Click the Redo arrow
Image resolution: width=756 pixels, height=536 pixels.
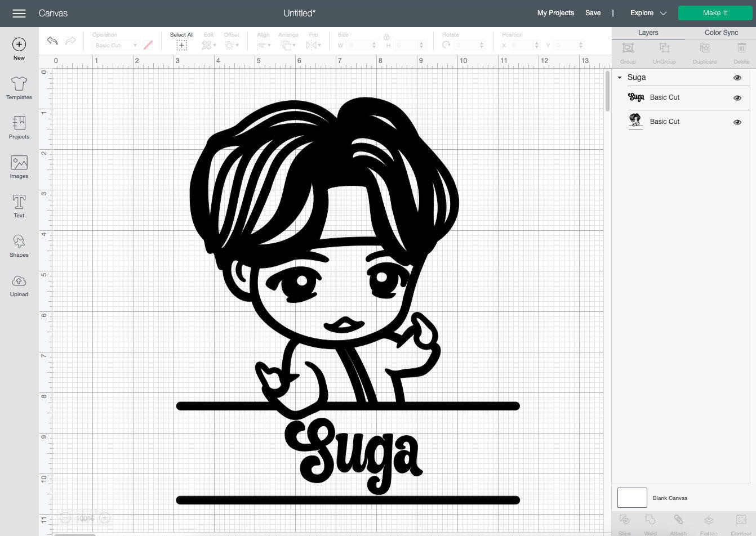[70, 41]
